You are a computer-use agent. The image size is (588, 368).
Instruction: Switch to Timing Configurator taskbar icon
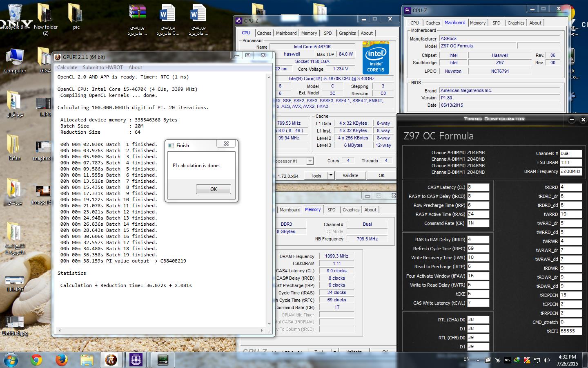pyautogui.click(x=163, y=360)
